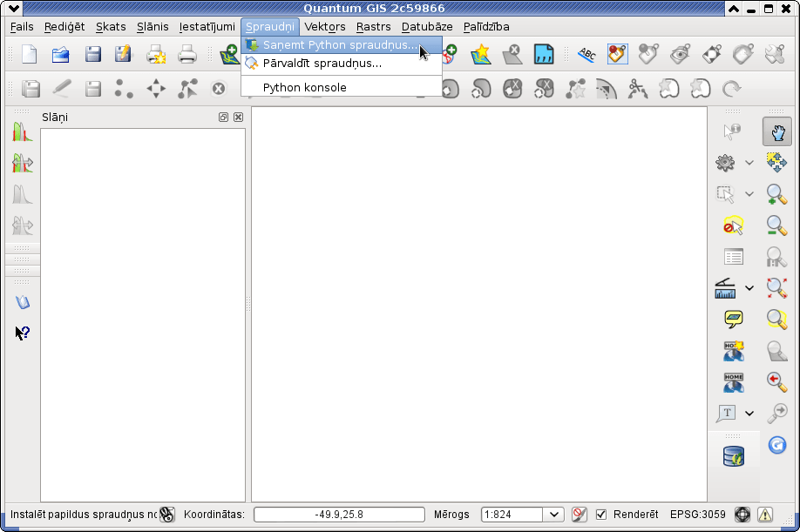Click the Zoom Last red arrow icon
The height and width of the screenshot is (532, 800).
click(777, 381)
